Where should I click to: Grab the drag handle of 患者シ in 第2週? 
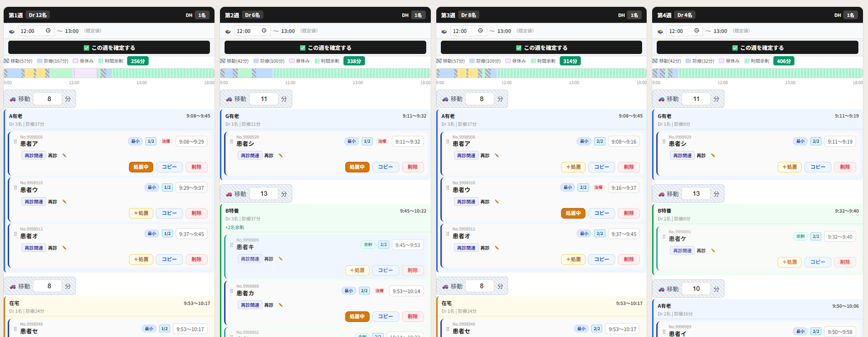[231, 141]
